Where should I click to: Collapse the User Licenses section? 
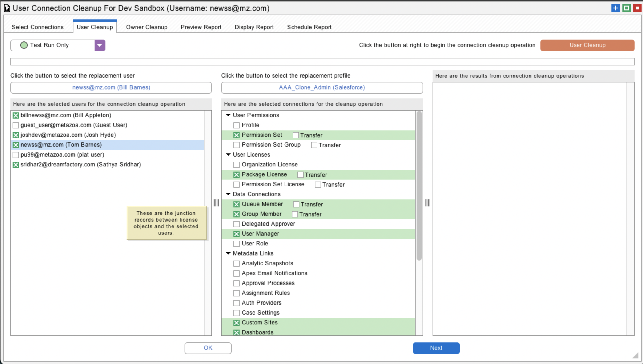click(228, 154)
